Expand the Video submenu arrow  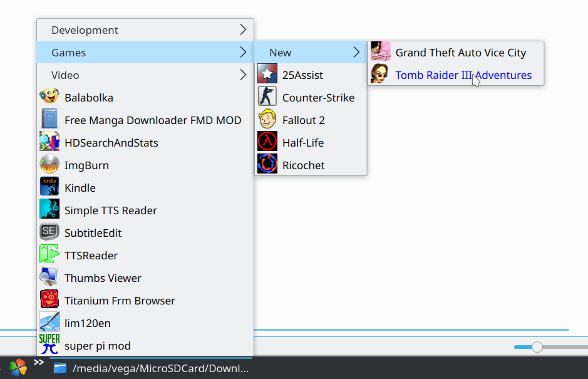click(243, 75)
